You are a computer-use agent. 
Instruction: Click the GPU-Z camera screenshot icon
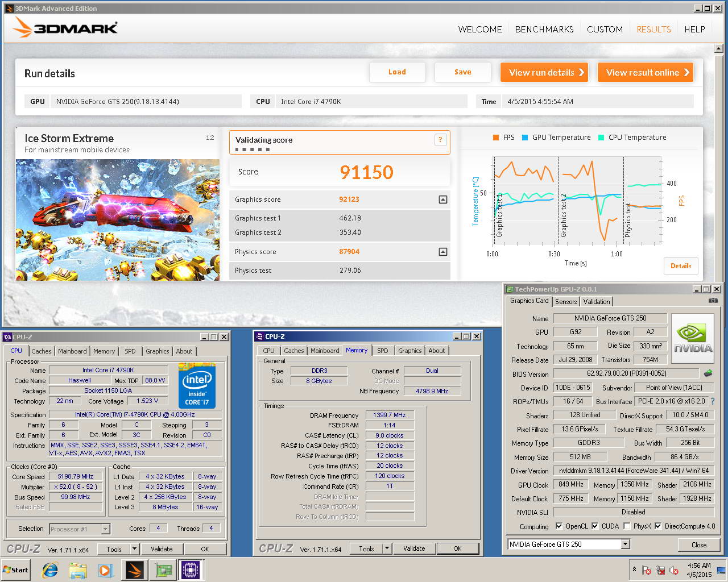coord(713,301)
